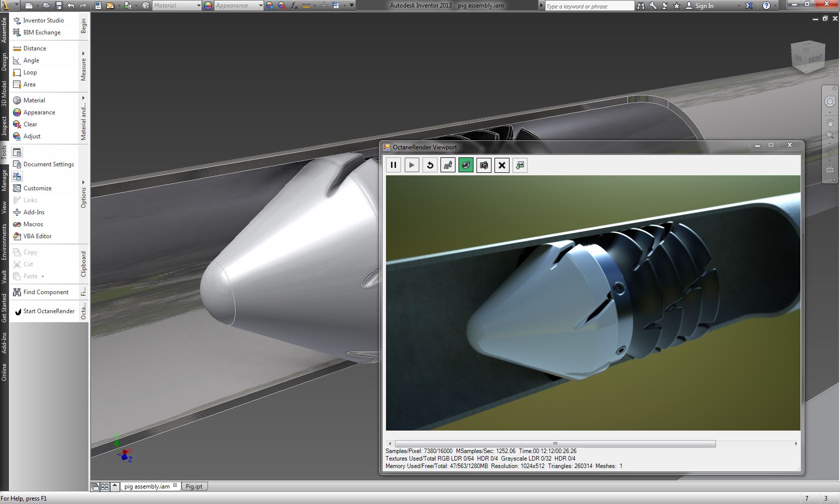This screenshot has height=504, width=840.
Task: Toggle the green material pick button
Action: click(466, 165)
